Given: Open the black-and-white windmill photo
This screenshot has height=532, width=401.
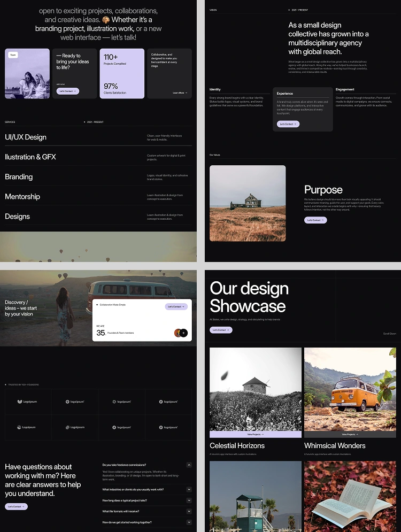Looking at the screenshot, I should [x=256, y=389].
